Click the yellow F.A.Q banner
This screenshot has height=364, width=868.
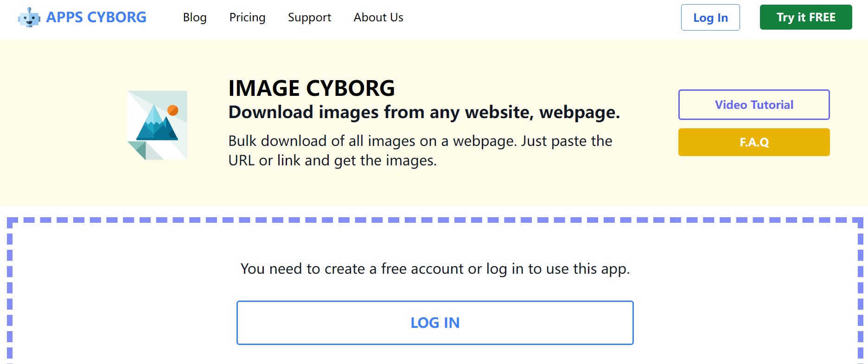click(x=753, y=142)
